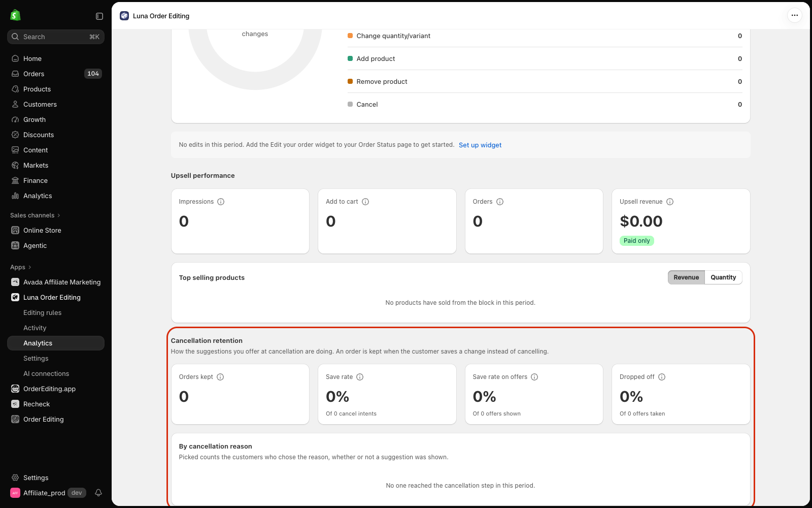Open the Markets page in the sidebar
This screenshot has height=508, width=812.
56,165
